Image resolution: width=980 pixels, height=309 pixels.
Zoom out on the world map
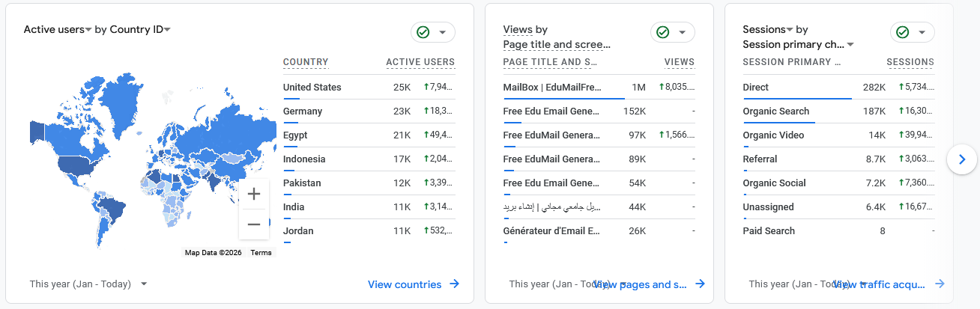click(254, 224)
